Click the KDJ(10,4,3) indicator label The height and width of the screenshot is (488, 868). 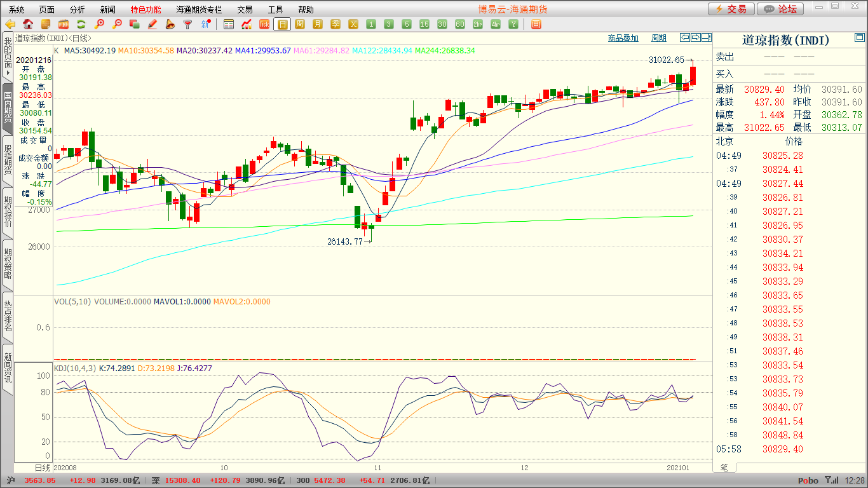tap(75, 368)
